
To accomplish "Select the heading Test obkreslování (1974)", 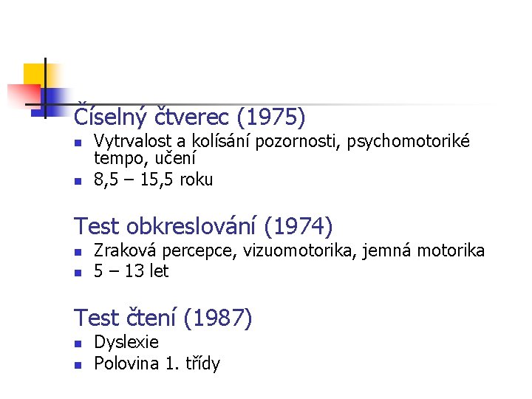I will pos(203,226).
